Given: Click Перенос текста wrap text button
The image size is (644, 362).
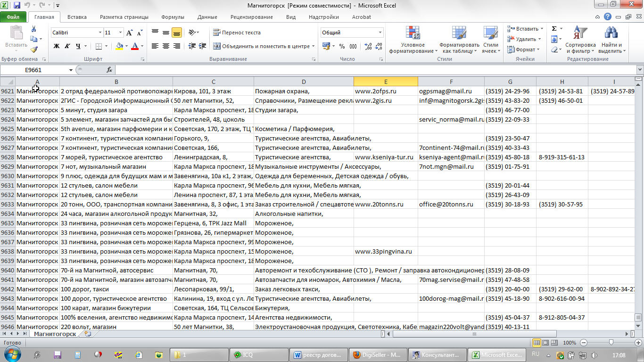Looking at the screenshot, I should (x=237, y=33).
